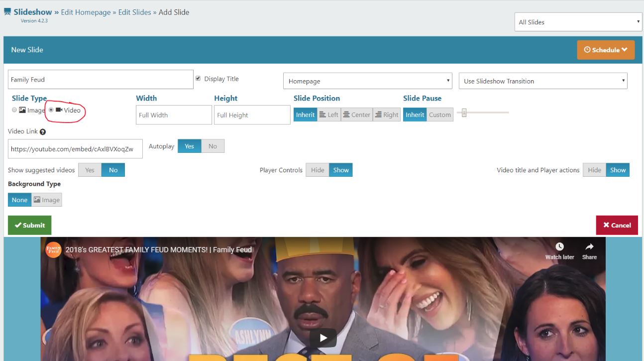
Task: Set Show suggested videos to Yes
Action: click(90, 170)
